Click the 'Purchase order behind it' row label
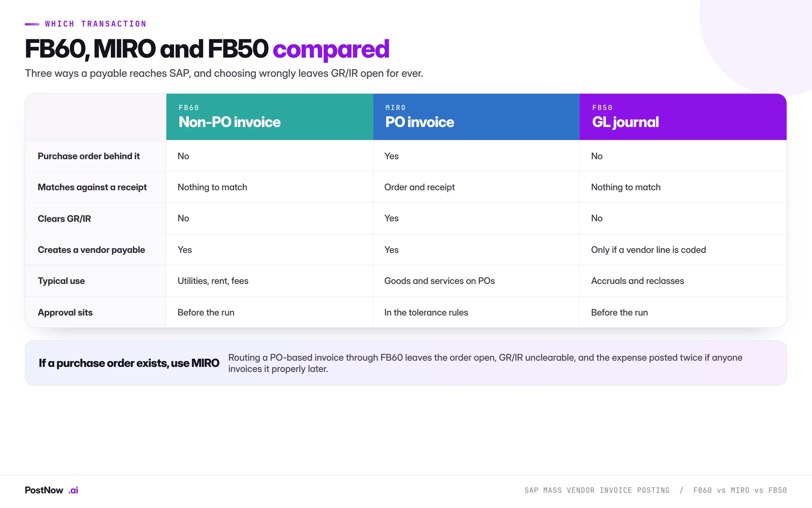The image size is (812, 508). [x=89, y=156]
